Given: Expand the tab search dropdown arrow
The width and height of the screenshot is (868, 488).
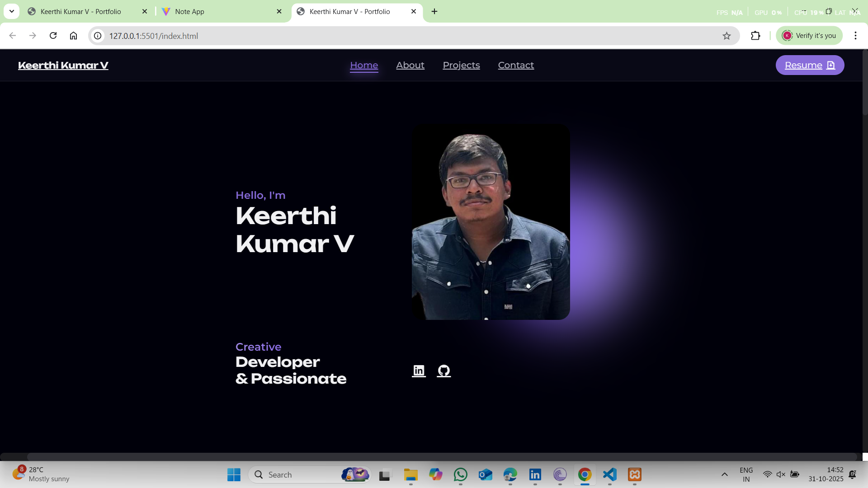Looking at the screenshot, I should click(12, 11).
